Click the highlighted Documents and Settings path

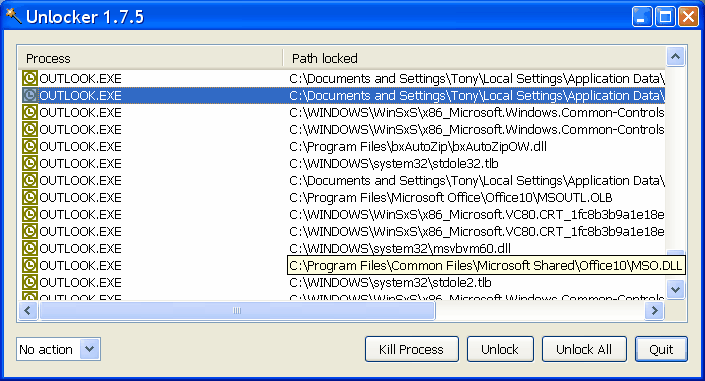pos(477,96)
